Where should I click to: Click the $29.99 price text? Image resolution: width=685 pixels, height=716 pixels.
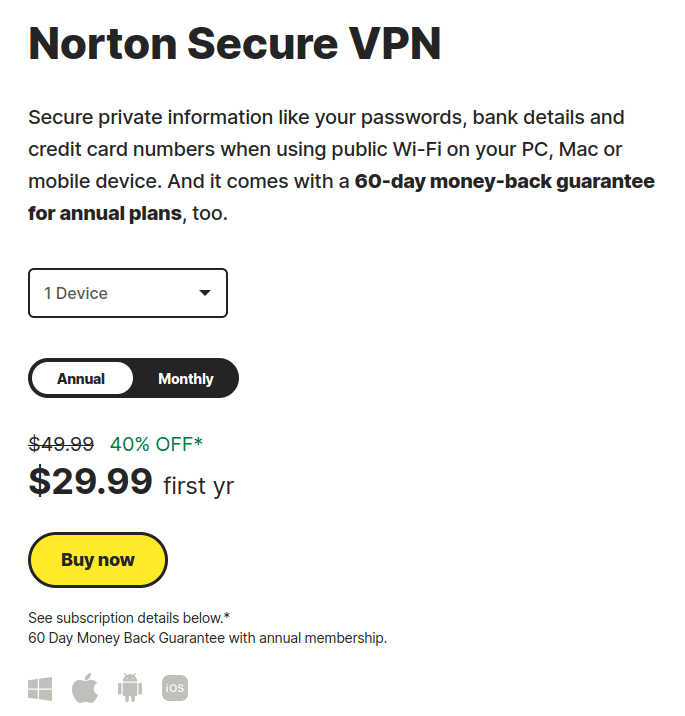90,481
